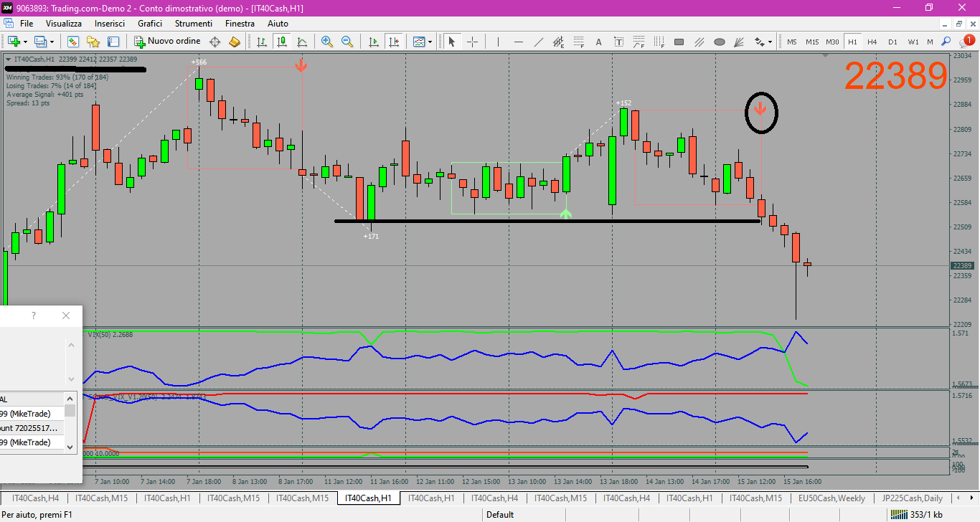
Task: Switch to the EU50Cash,Weekly chart tab
Action: 831,498
